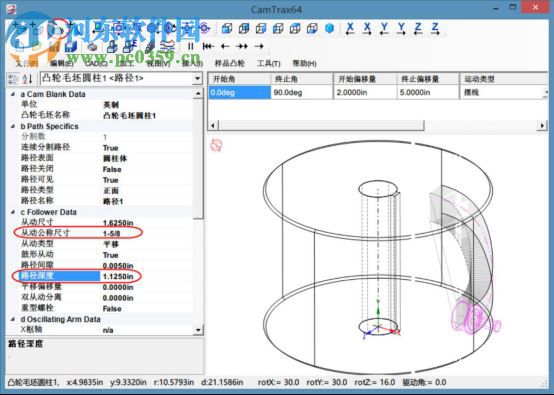
Task: Click the pen-shaped tool icon
Action: [150, 46]
